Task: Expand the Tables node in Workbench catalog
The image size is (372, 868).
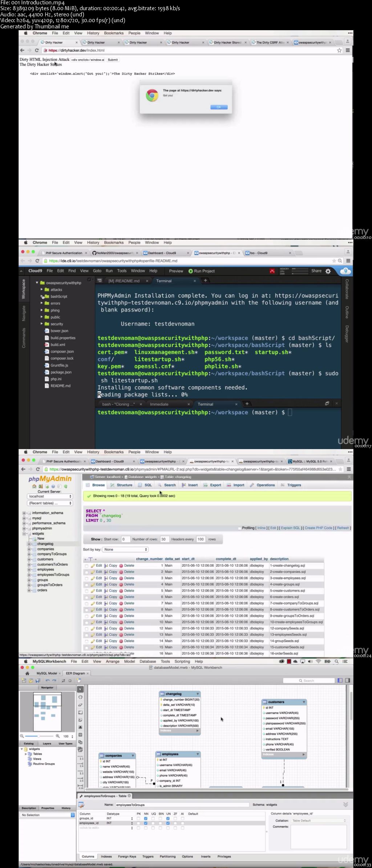Action: point(26,754)
